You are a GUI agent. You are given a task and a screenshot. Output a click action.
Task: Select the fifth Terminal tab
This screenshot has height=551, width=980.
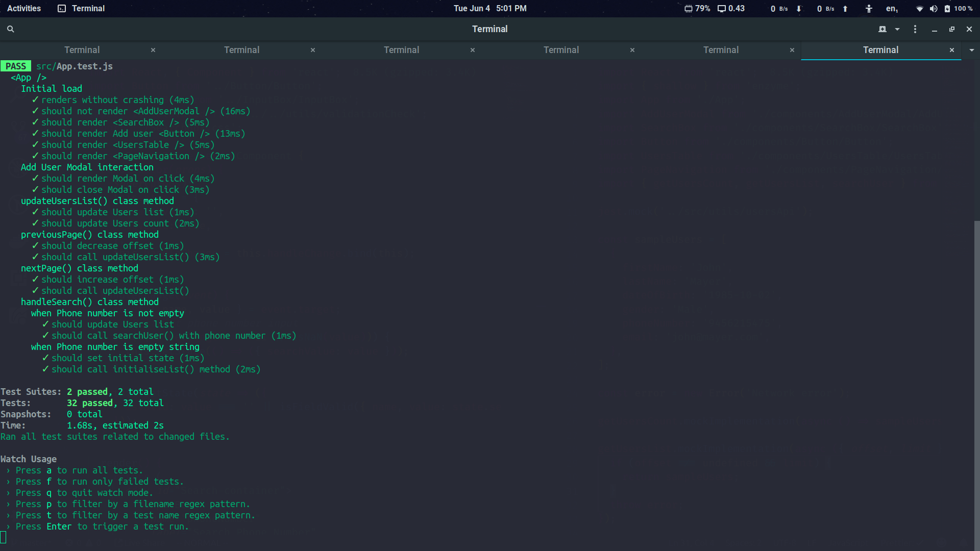(721, 50)
